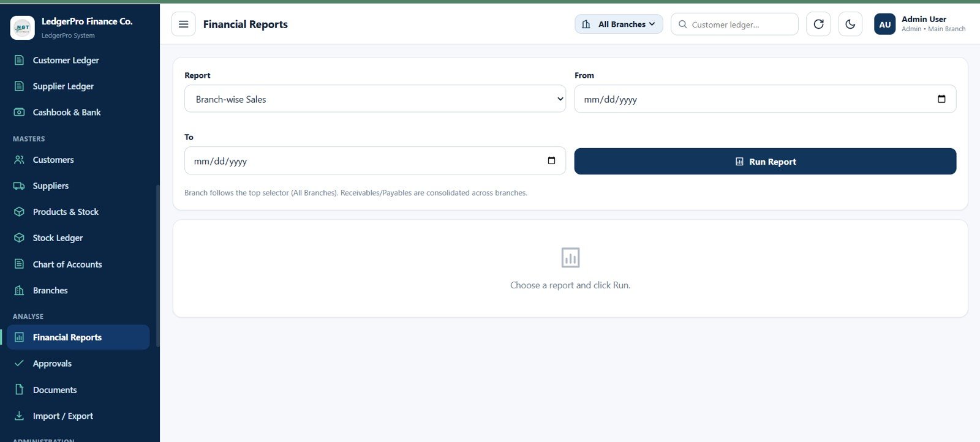
Task: Toggle dark mode with moon icon
Action: pyautogui.click(x=850, y=24)
